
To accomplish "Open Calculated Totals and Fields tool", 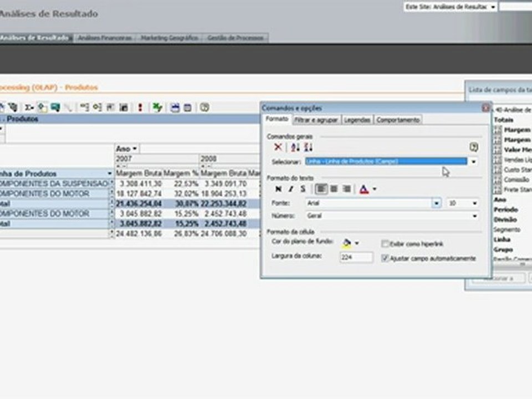I will pos(55,108).
